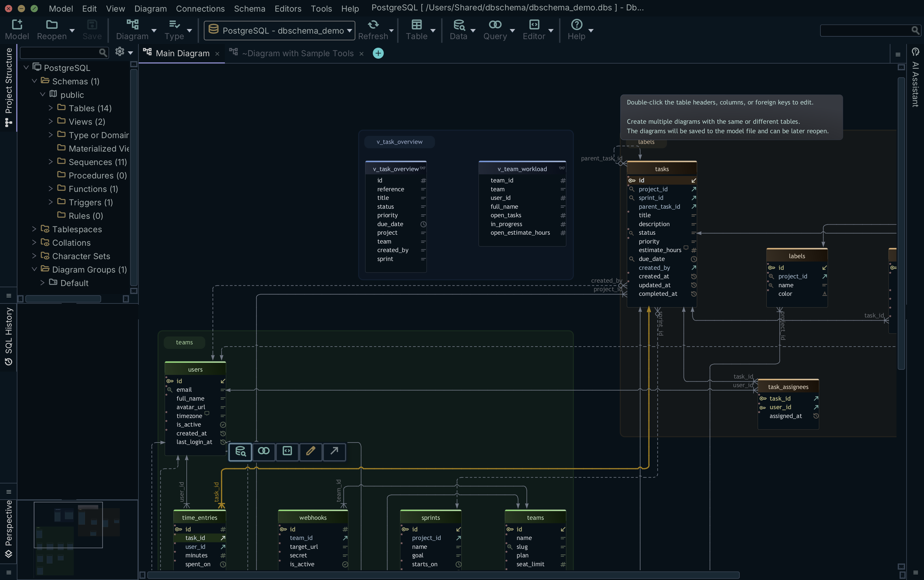924x580 pixels.
Task: Select the Triggers (1) tree item
Action: click(90, 202)
